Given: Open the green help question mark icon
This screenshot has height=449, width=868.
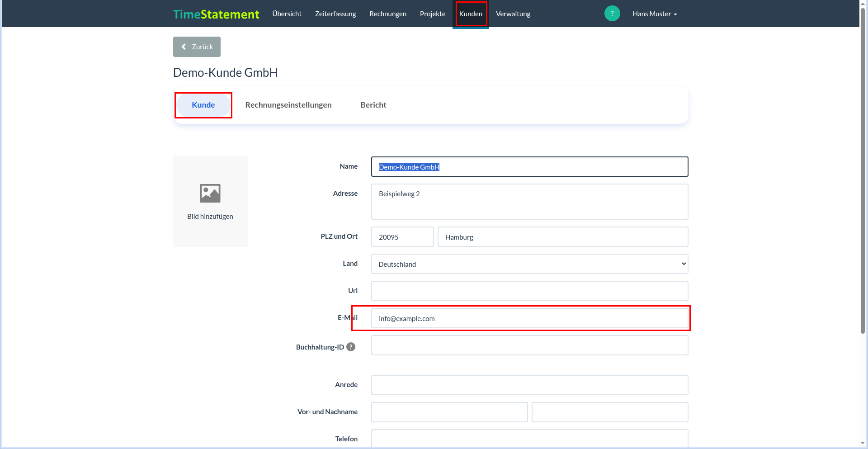Looking at the screenshot, I should (612, 14).
